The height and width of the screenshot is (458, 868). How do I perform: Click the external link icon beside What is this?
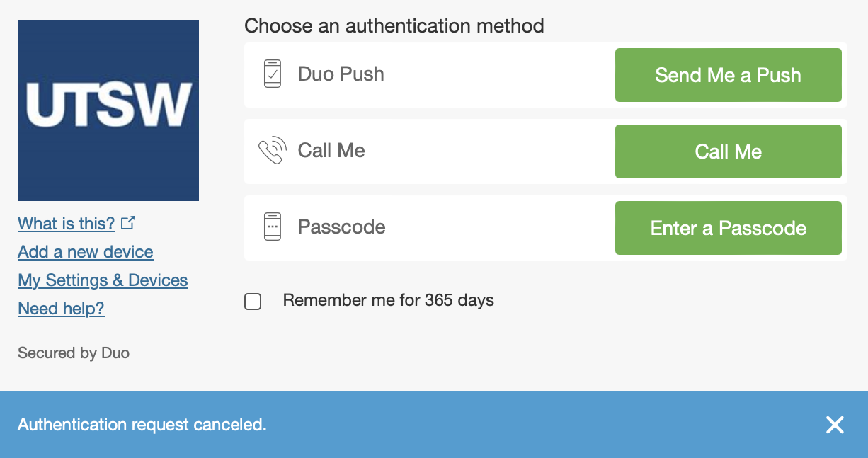point(127,223)
